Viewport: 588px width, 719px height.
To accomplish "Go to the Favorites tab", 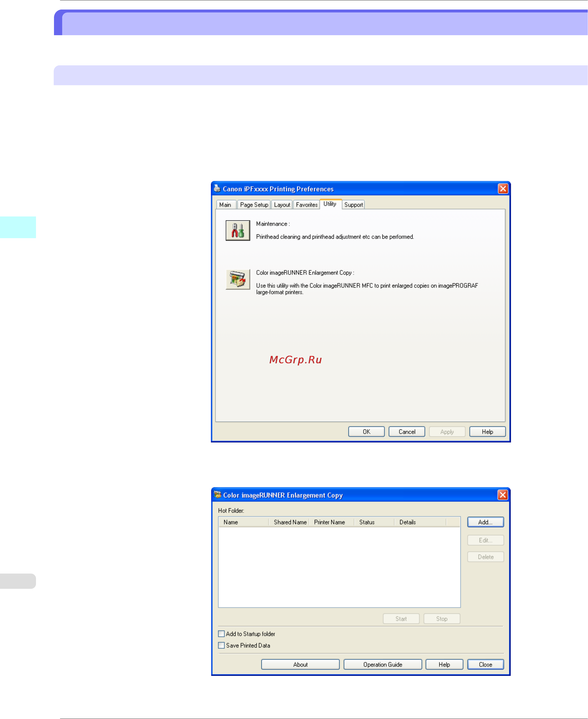I will [x=306, y=205].
